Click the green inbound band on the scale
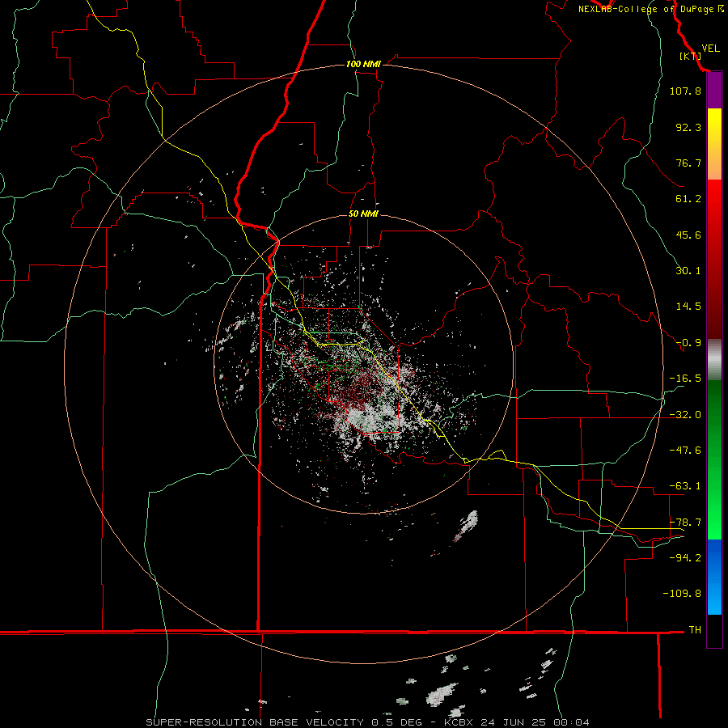The width and height of the screenshot is (728, 728). pos(714,459)
